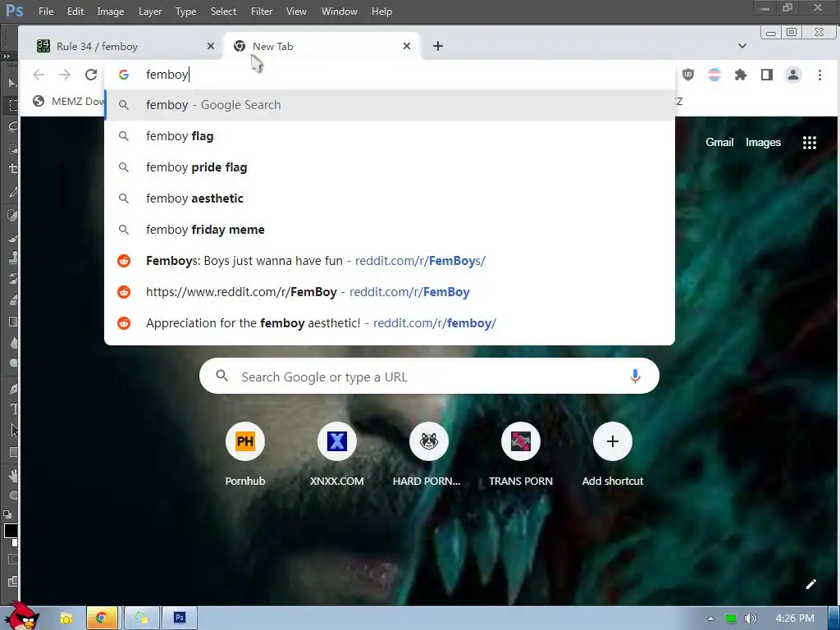840x630 pixels.
Task: Open Photoshop from the taskbar
Action: coord(180,619)
